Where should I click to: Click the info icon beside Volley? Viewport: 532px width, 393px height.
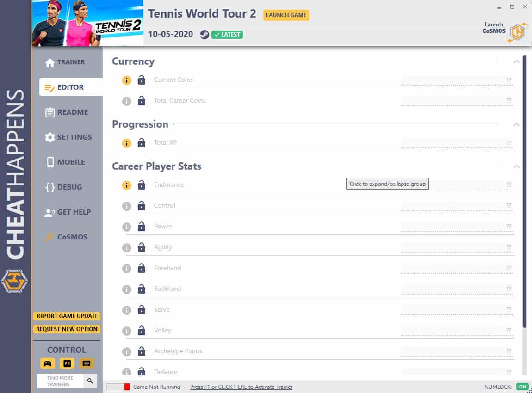click(x=127, y=331)
